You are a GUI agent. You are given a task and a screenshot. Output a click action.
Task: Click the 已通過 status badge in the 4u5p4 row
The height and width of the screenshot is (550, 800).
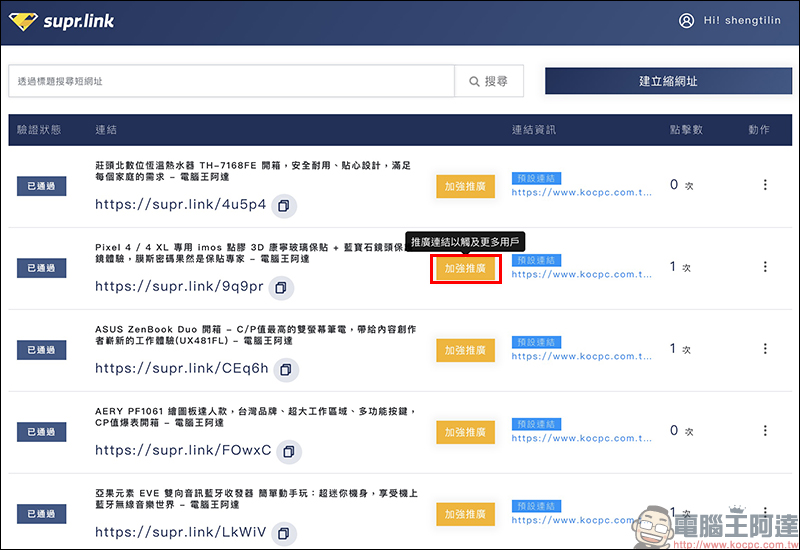(41, 186)
